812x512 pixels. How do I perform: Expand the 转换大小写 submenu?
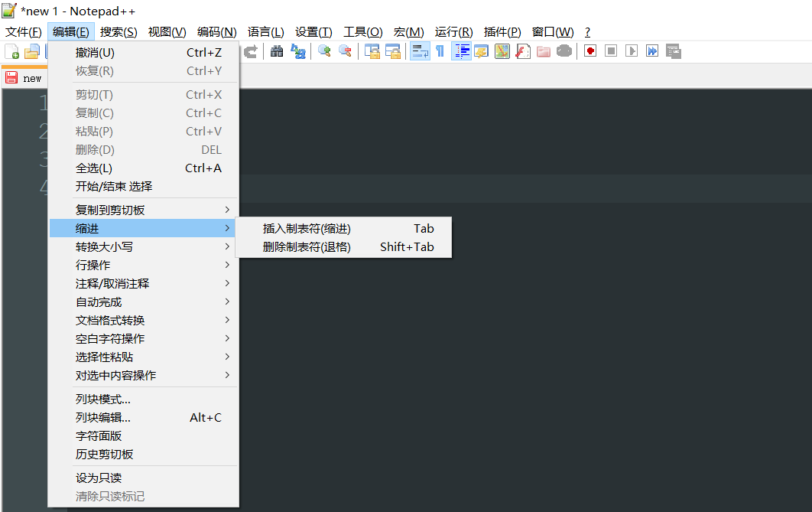pyautogui.click(x=144, y=246)
